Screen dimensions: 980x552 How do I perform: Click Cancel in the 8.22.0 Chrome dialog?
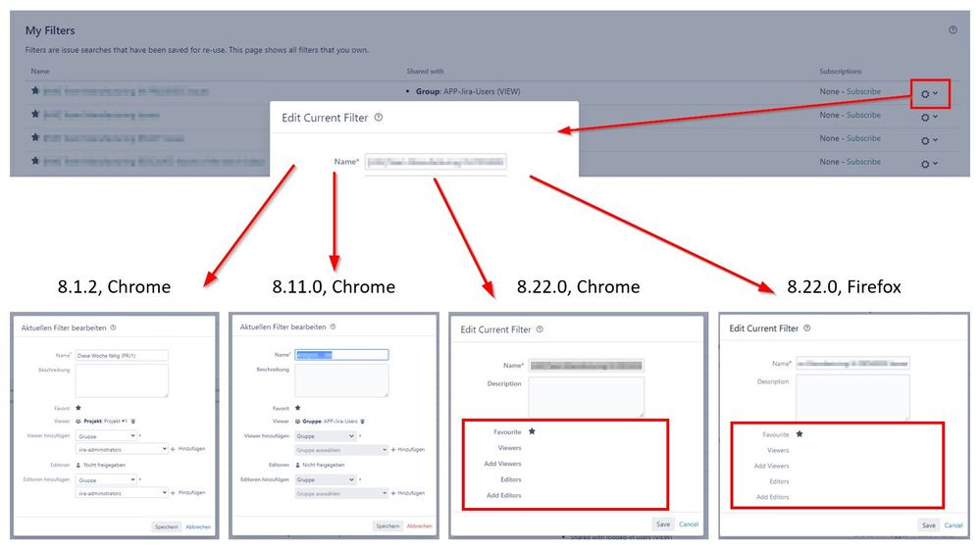coord(689,524)
